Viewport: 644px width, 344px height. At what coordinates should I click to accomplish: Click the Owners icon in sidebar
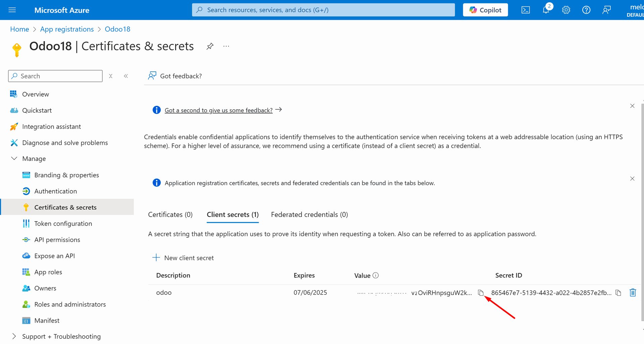[x=26, y=288]
